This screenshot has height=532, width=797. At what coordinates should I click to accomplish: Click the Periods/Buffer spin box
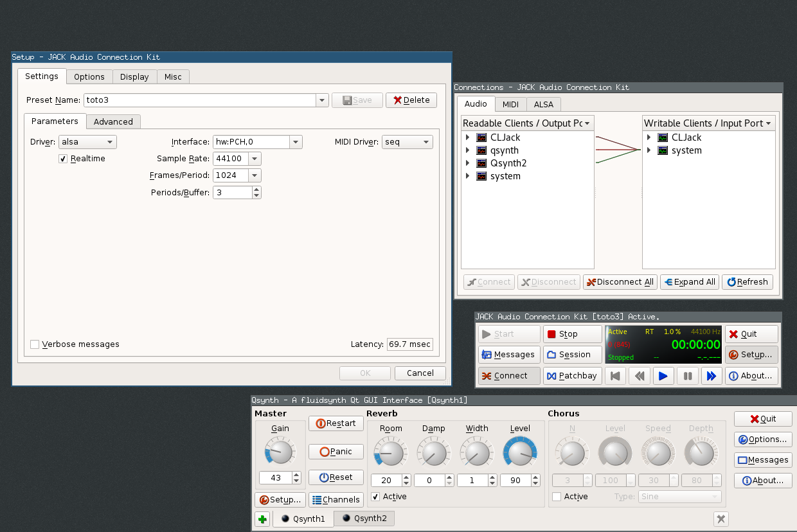tap(237, 192)
